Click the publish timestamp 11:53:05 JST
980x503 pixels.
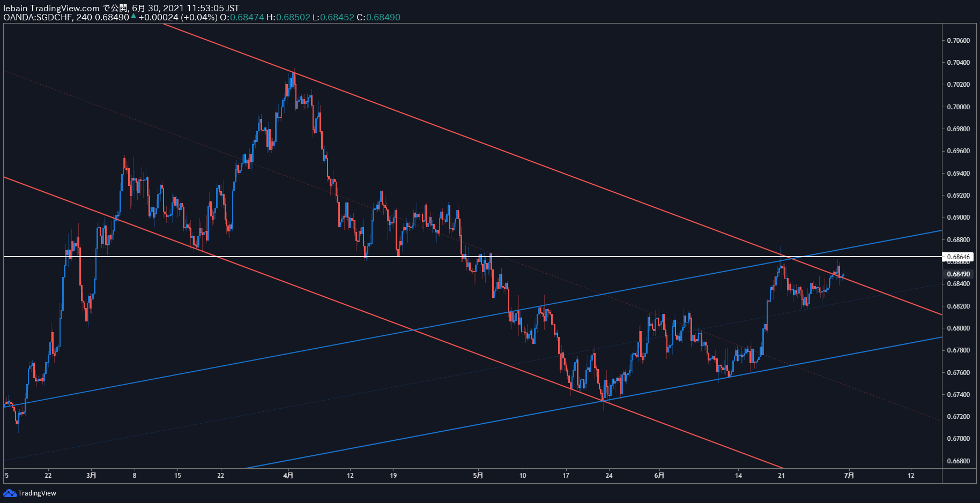[x=213, y=8]
